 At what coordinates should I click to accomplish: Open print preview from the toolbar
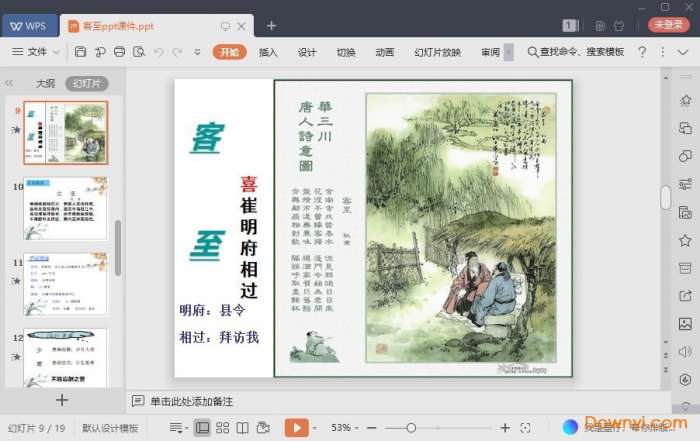(x=139, y=52)
